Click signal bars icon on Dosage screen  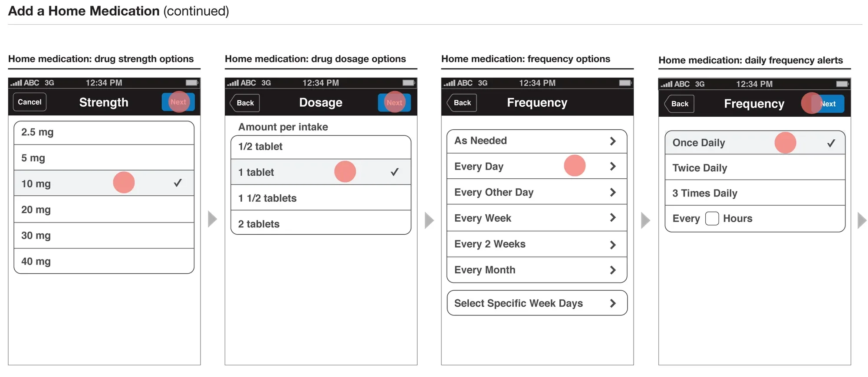click(x=233, y=82)
